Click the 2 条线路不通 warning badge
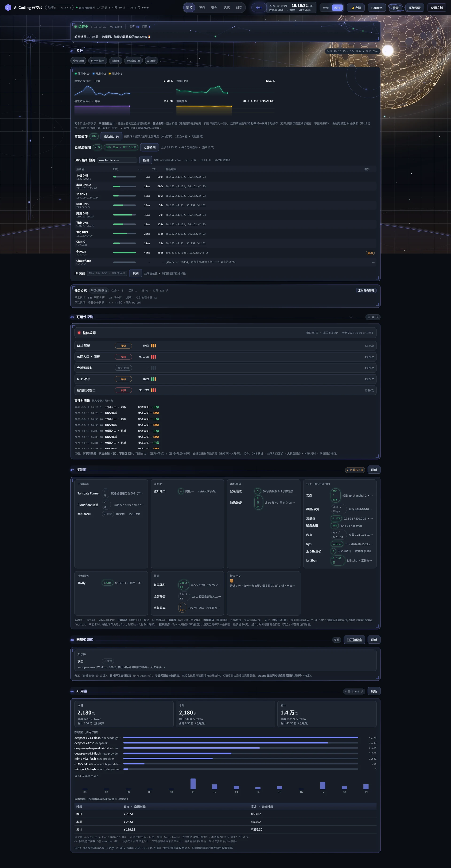Screen dimensions: 451x868 coord(355,470)
